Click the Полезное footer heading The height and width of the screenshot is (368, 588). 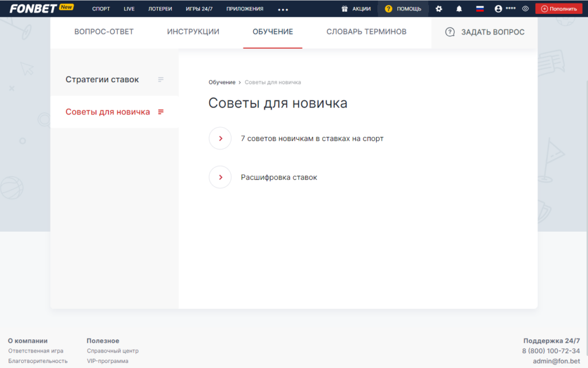coord(103,340)
